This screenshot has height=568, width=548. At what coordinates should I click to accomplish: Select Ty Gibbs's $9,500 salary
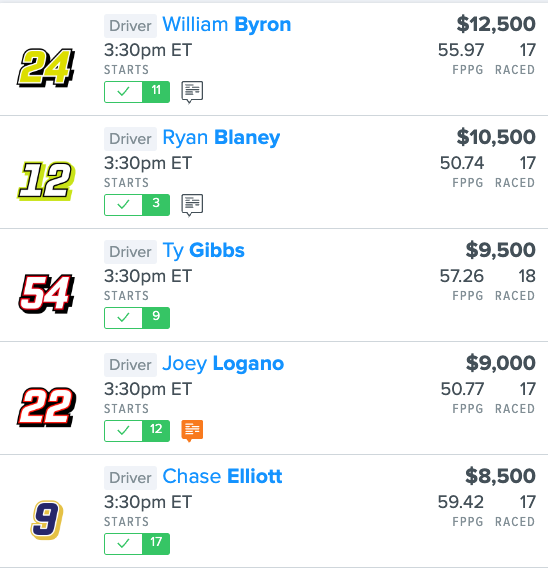coord(501,250)
